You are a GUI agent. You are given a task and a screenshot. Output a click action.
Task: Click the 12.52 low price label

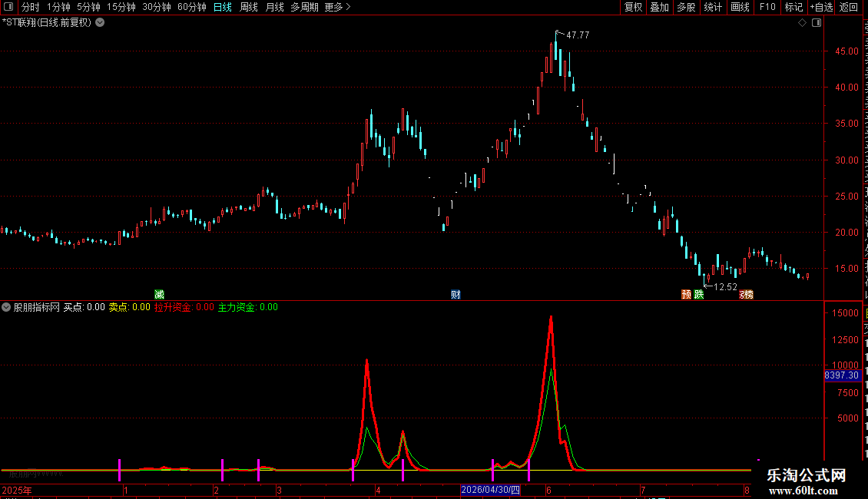point(725,286)
